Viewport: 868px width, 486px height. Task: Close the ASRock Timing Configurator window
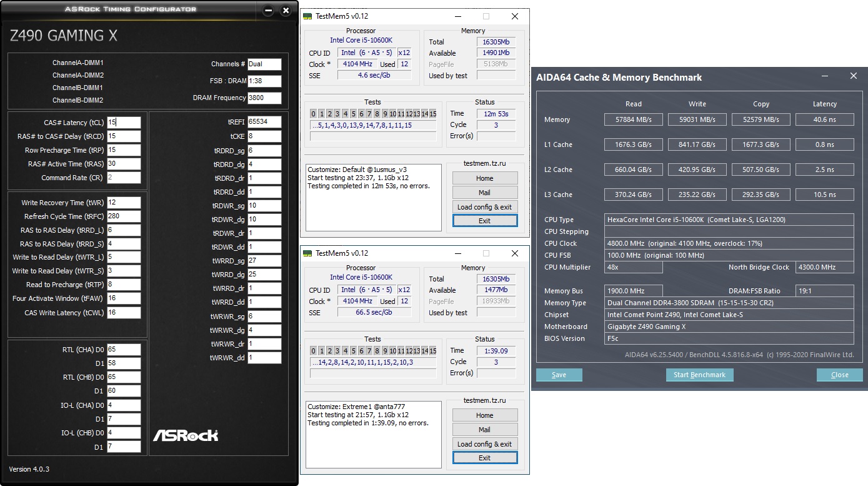[286, 11]
